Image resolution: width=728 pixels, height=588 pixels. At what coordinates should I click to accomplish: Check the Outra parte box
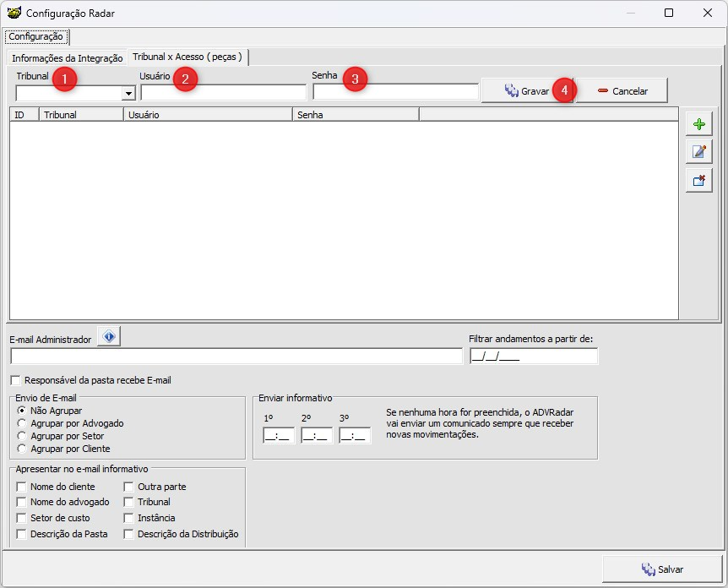tap(128, 487)
